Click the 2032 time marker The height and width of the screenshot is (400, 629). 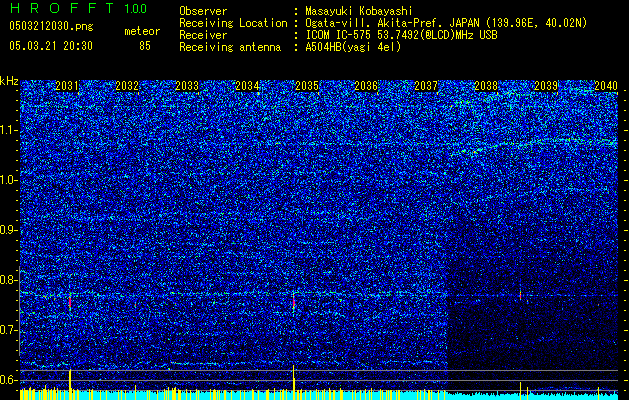point(127,86)
